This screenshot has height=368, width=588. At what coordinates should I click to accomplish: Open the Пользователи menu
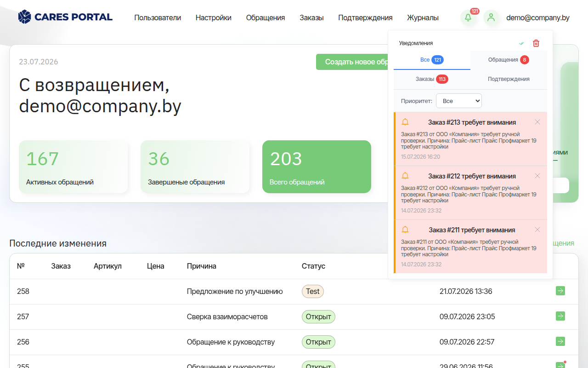point(158,17)
